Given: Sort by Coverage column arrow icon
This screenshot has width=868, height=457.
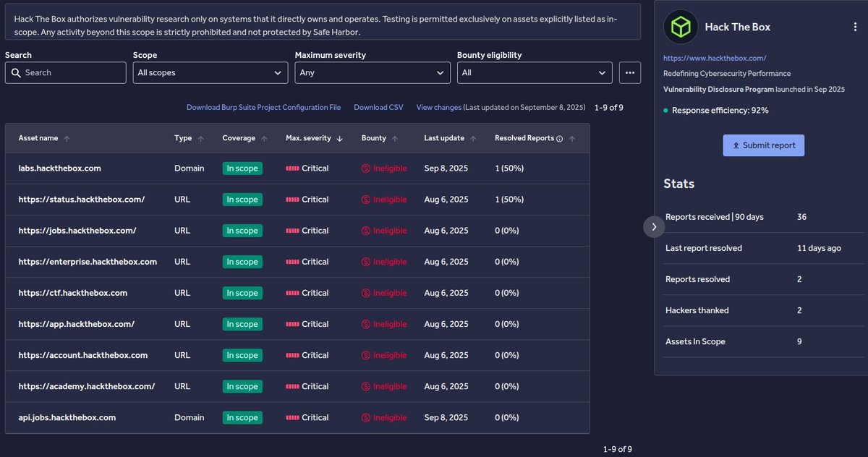Looking at the screenshot, I should pos(264,138).
